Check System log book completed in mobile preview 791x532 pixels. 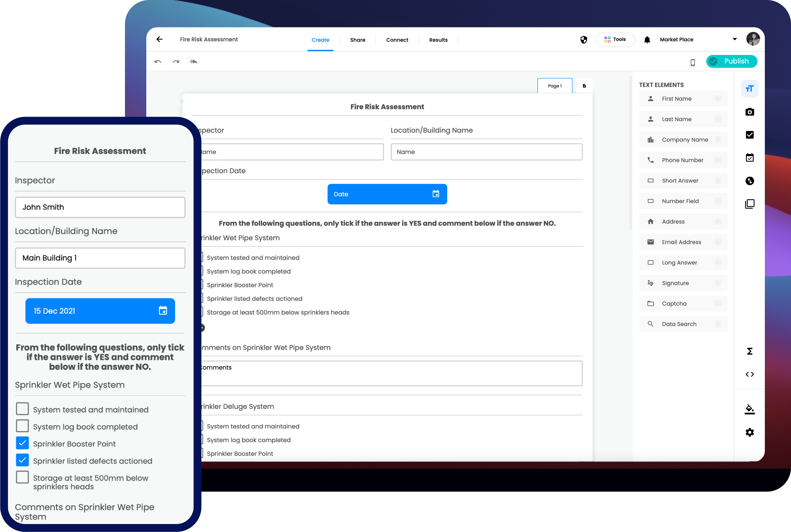(22, 426)
